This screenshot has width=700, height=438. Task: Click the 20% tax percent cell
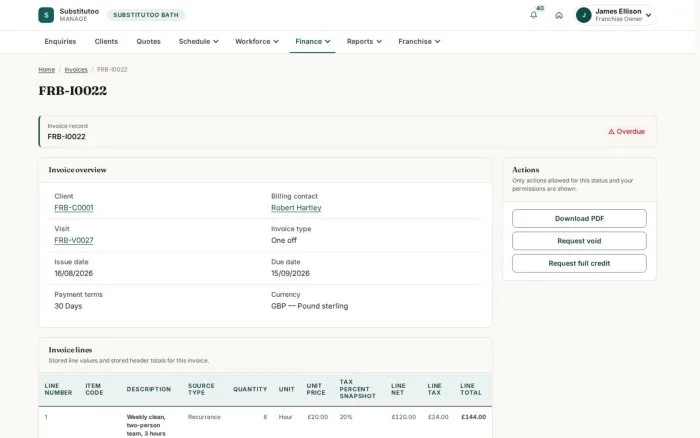click(346, 417)
